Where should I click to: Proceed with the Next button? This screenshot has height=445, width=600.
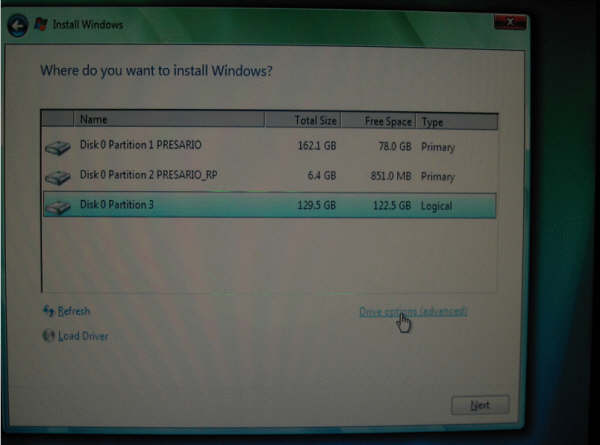(480, 405)
